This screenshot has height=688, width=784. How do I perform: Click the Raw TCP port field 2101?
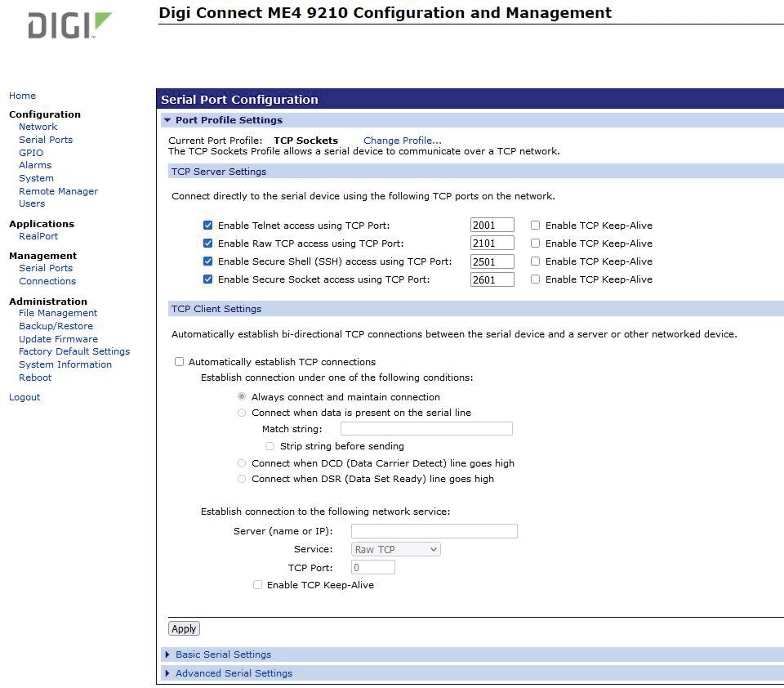[x=492, y=243]
